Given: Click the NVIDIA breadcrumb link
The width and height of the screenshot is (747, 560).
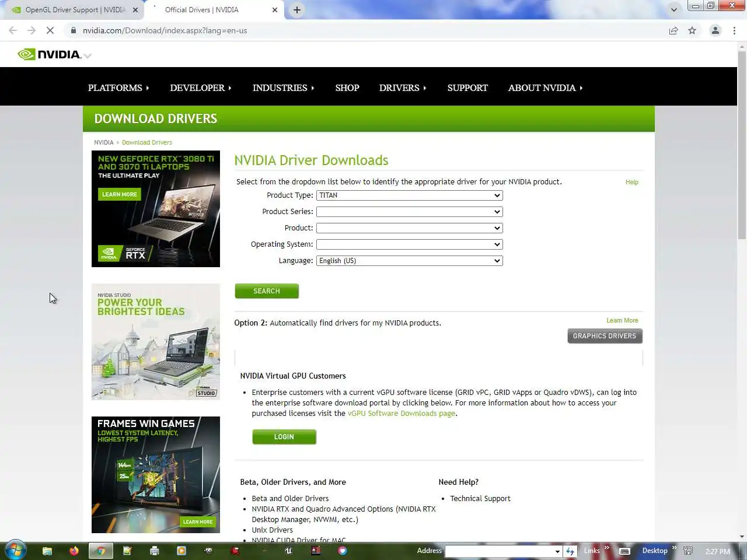Looking at the screenshot, I should 104,142.
